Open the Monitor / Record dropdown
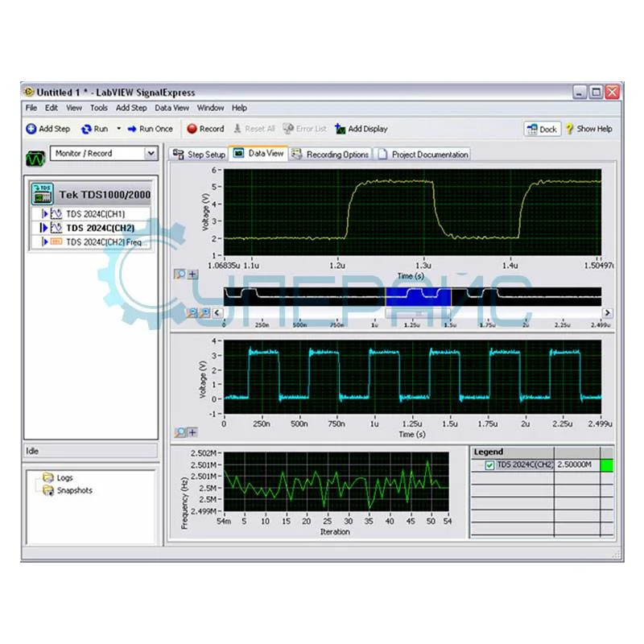 150,153
